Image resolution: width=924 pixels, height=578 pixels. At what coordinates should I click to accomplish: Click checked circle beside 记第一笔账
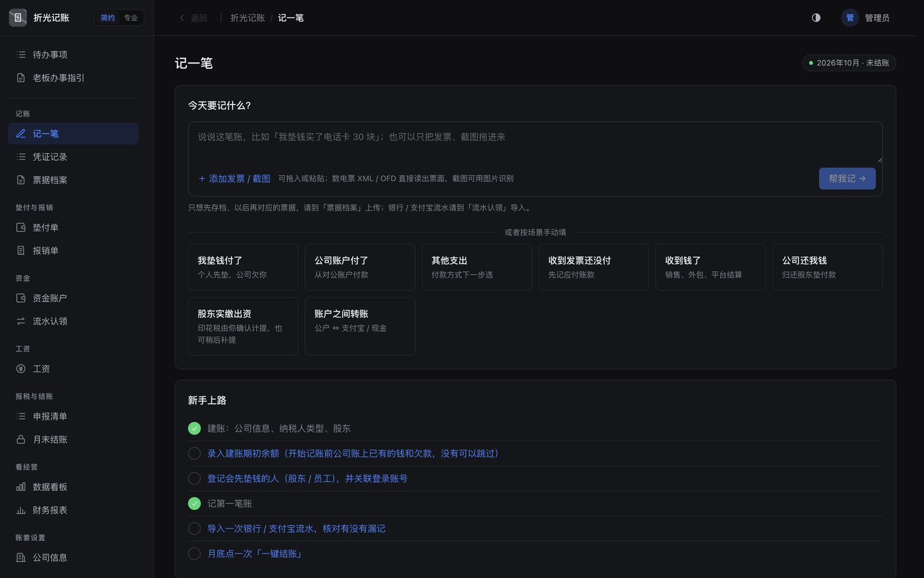point(194,503)
